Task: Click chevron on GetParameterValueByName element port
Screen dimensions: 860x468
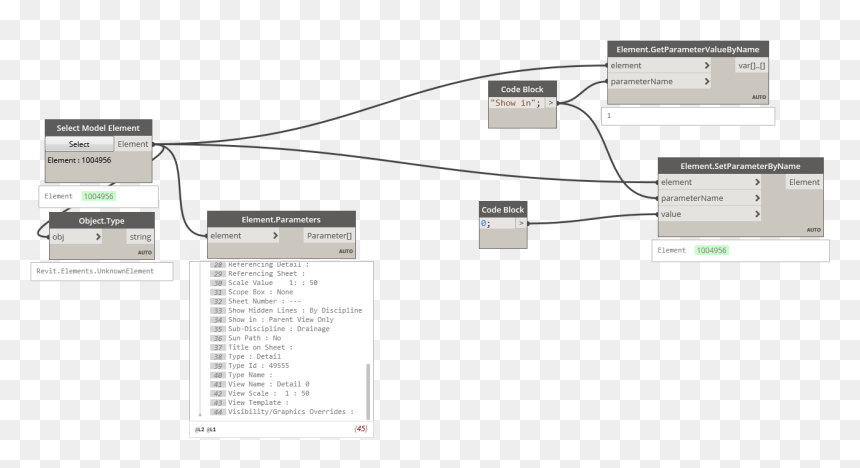Action: (707, 65)
